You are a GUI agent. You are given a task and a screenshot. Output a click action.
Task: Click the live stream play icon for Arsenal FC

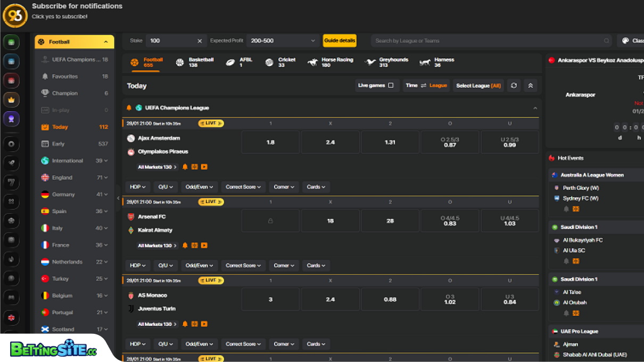pyautogui.click(x=204, y=246)
